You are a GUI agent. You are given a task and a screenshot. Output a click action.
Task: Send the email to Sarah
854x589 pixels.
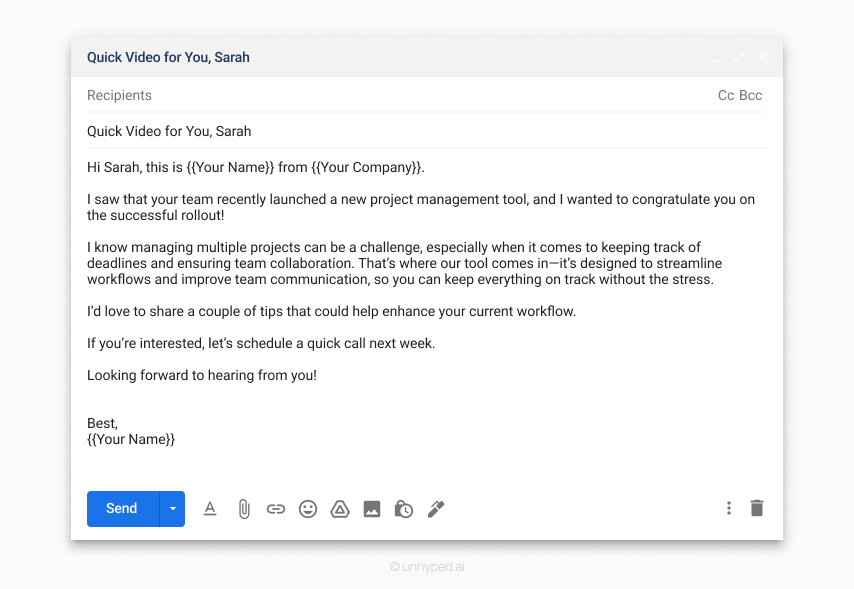point(121,508)
